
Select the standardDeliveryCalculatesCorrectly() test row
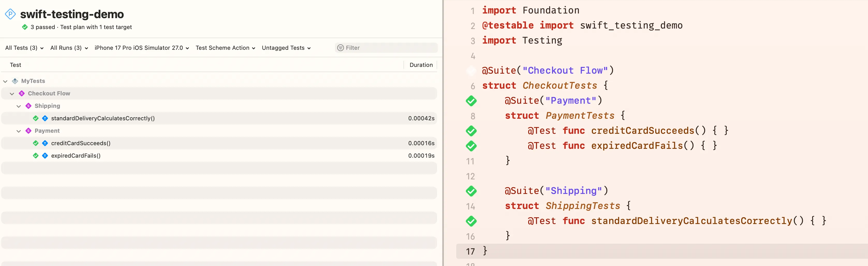point(219,118)
